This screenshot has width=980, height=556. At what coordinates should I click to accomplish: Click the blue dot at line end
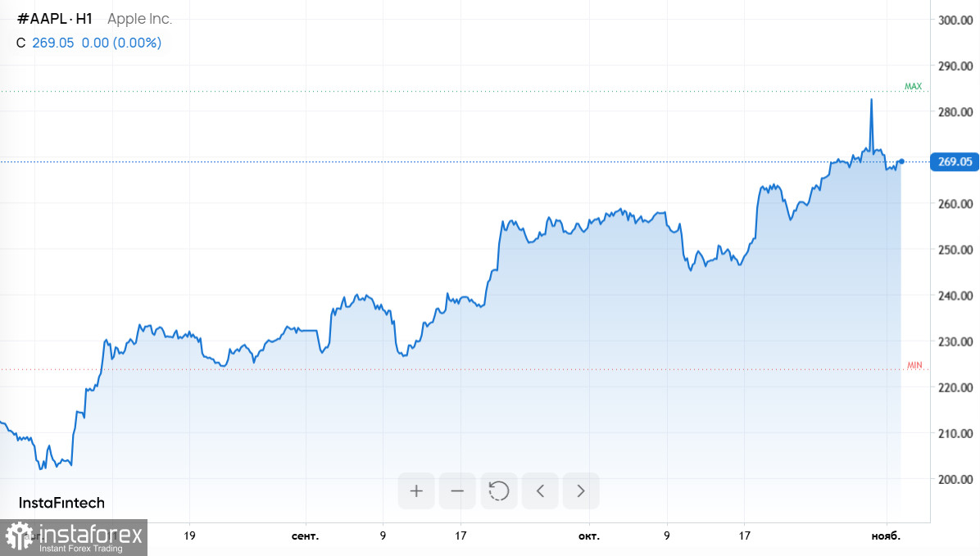pyautogui.click(x=901, y=161)
